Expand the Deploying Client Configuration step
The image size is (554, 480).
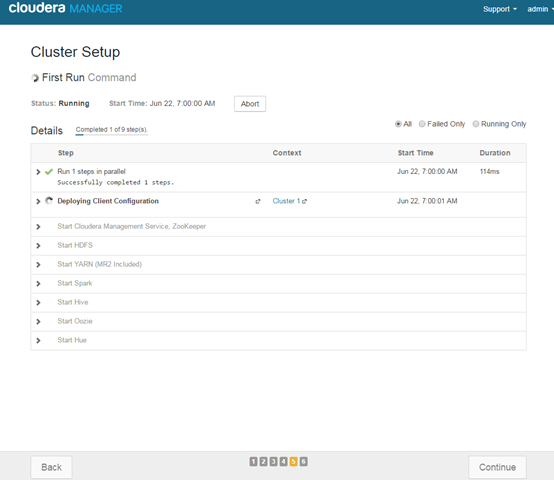coord(38,201)
